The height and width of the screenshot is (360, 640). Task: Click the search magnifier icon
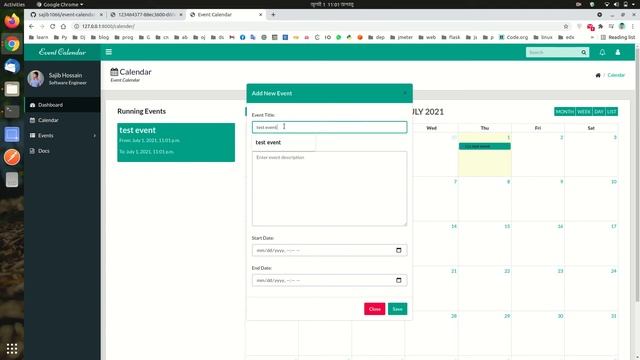click(584, 52)
